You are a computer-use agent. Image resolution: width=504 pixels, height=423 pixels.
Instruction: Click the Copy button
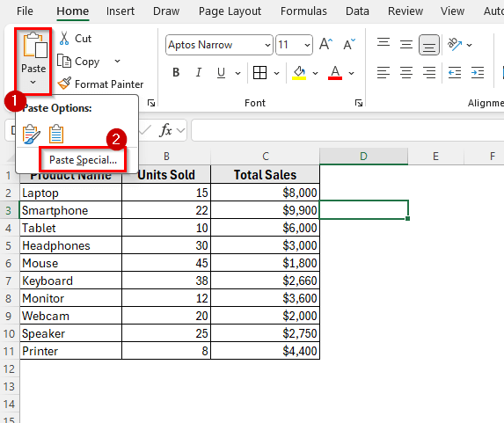click(x=78, y=61)
